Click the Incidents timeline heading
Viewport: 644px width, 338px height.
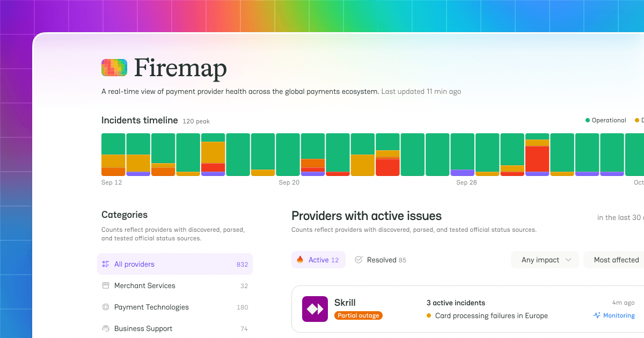pyautogui.click(x=140, y=120)
